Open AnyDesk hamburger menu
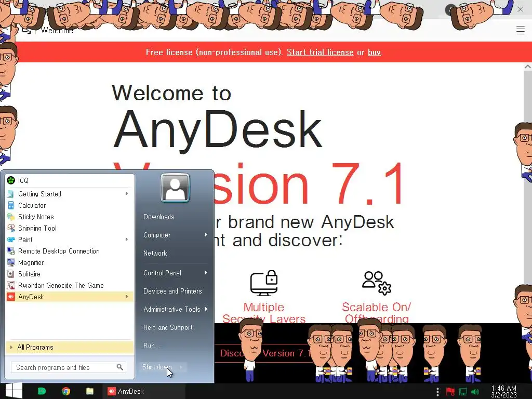532x399 pixels. 521,30
